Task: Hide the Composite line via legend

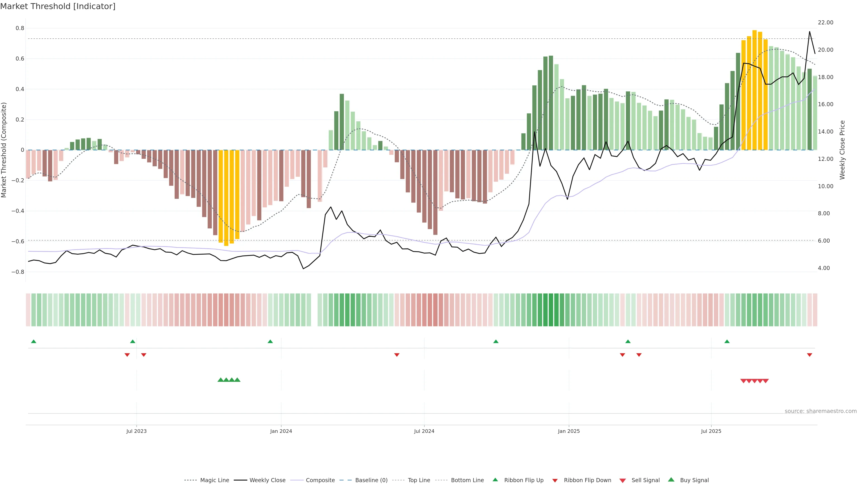Action: tap(320, 480)
